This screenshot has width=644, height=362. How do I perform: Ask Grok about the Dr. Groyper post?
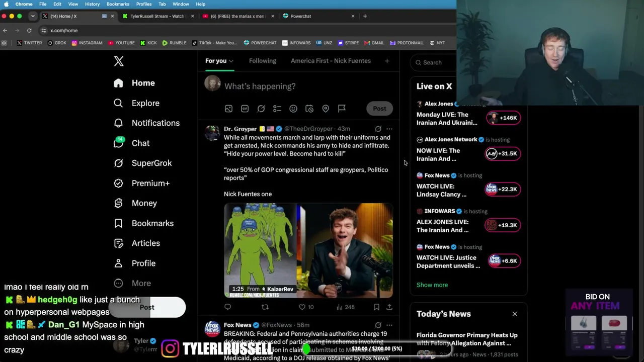pos(378,129)
